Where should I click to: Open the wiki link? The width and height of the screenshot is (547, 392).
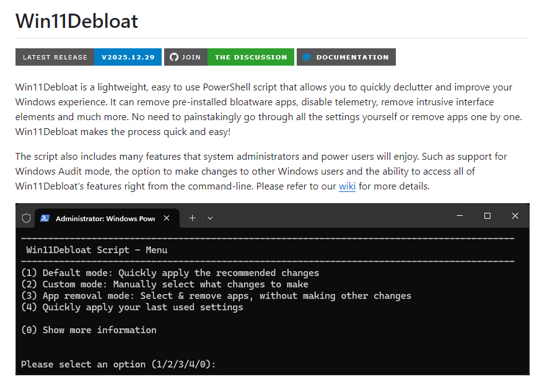click(347, 186)
